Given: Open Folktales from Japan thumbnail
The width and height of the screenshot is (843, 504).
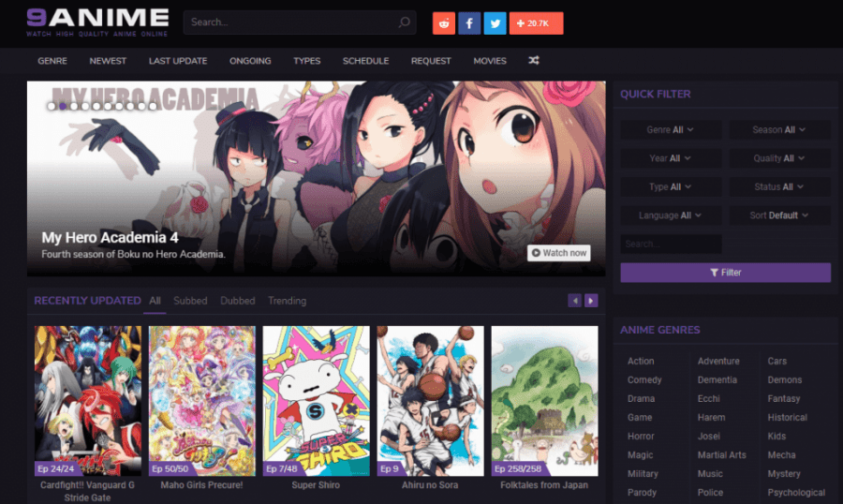Looking at the screenshot, I should (x=544, y=401).
